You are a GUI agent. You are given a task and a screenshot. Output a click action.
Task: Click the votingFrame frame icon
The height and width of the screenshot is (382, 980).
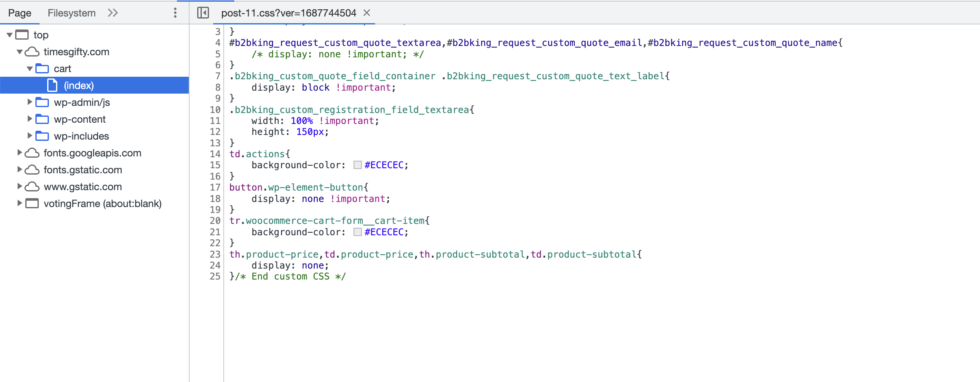click(32, 203)
